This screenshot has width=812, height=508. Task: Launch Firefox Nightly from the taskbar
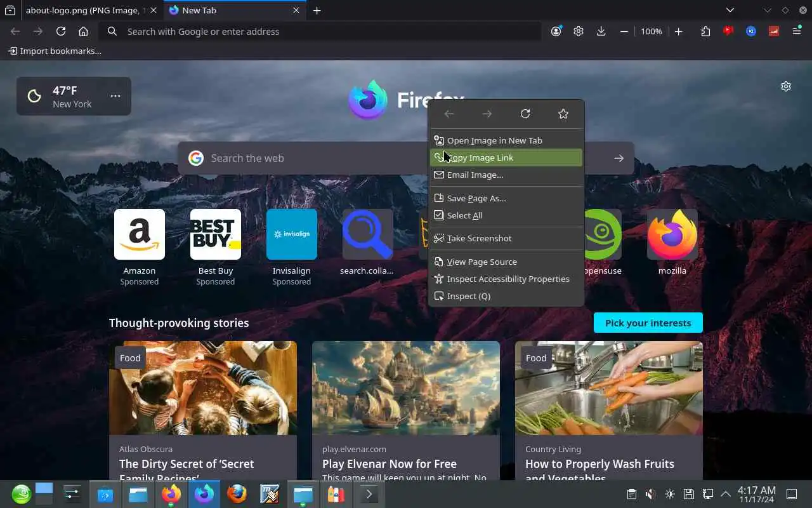click(x=204, y=494)
